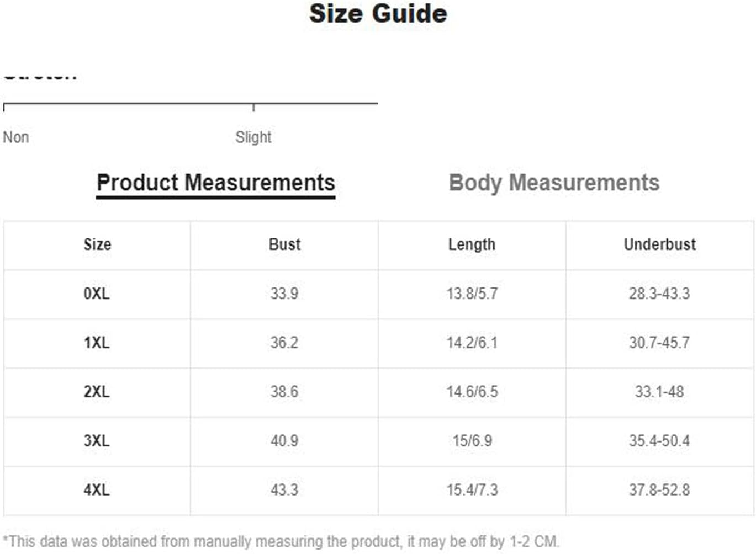
Task: Click the 43.3 bust value for 4XL
Action: pos(284,490)
